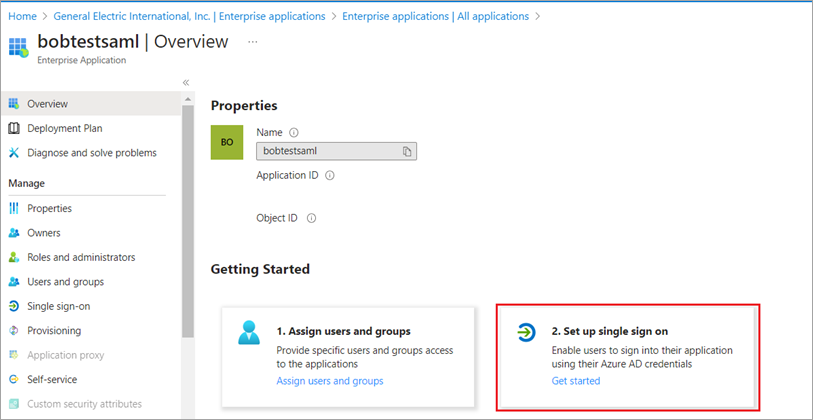
Task: Collapse the sidebar with double chevron
Action: click(x=186, y=82)
